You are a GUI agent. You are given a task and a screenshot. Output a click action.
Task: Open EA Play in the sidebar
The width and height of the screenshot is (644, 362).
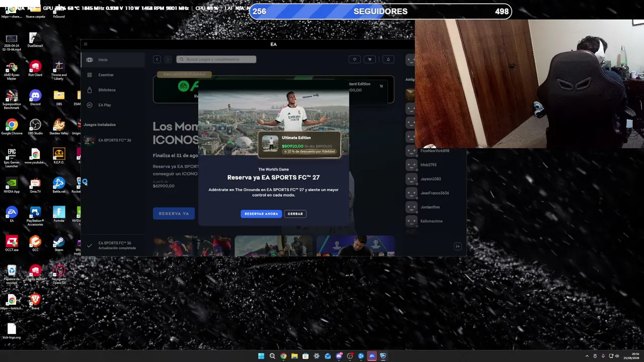[x=113, y=105]
